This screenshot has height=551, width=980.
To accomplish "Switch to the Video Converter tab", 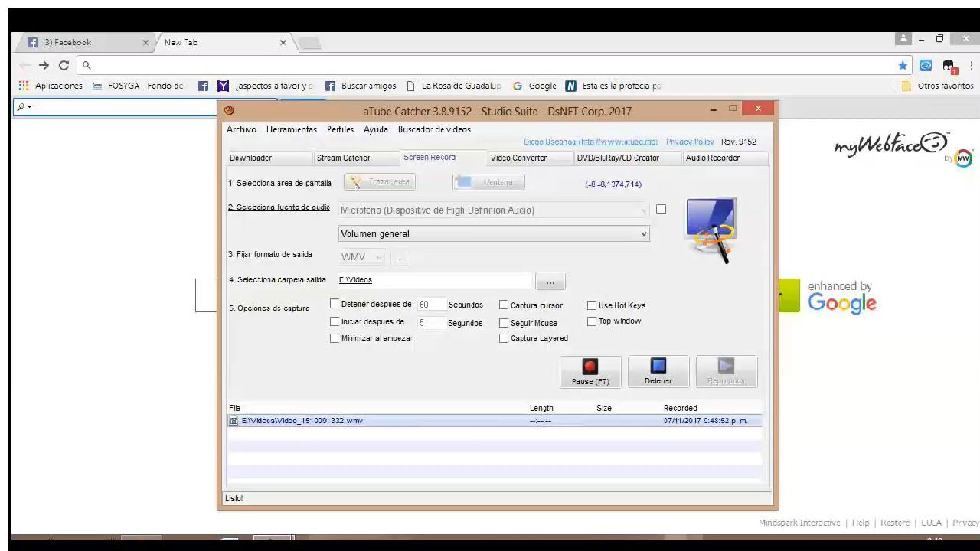I will click(531, 158).
